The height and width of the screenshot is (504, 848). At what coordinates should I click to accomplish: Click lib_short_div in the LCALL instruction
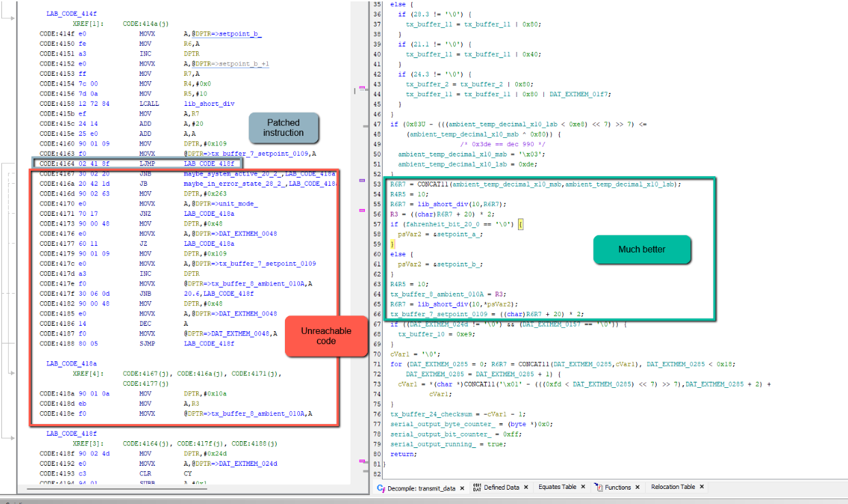[209, 103]
